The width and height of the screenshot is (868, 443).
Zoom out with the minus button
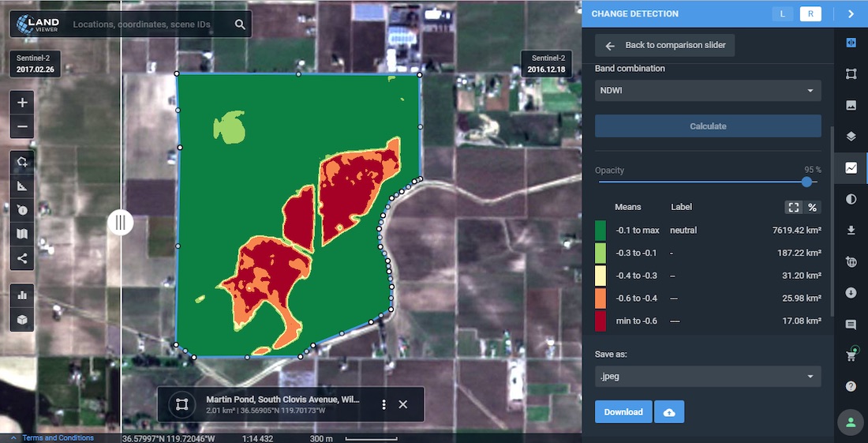(x=22, y=126)
